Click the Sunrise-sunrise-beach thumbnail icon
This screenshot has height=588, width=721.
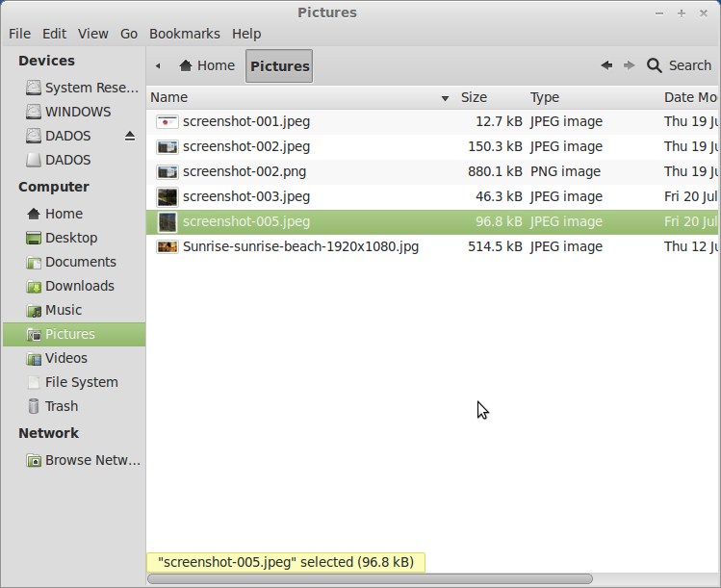167,247
